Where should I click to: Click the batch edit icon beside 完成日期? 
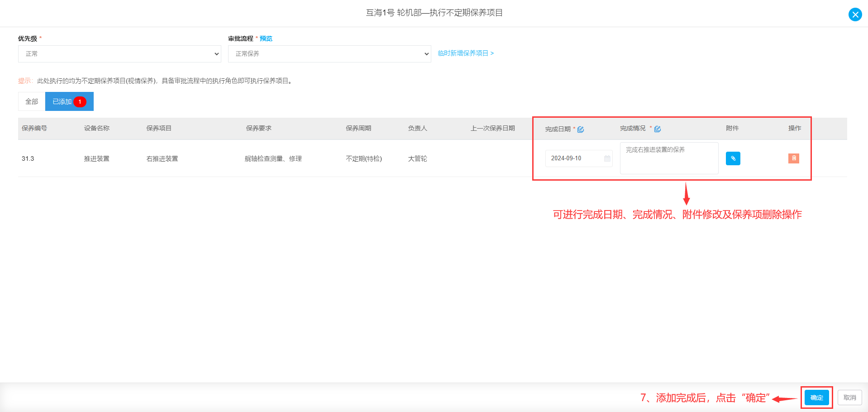pos(581,129)
